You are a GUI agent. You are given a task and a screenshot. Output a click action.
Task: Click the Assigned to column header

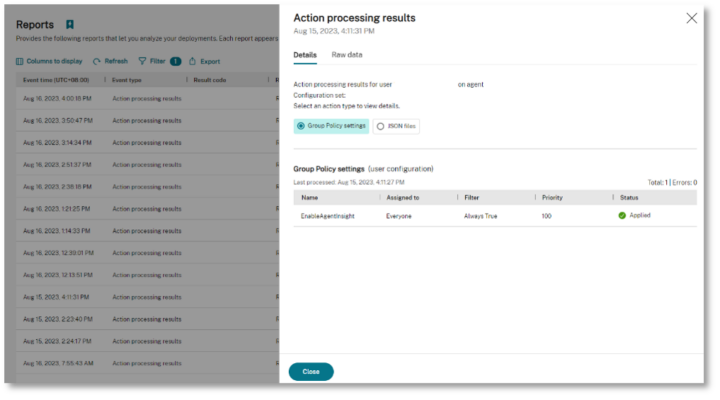click(402, 198)
